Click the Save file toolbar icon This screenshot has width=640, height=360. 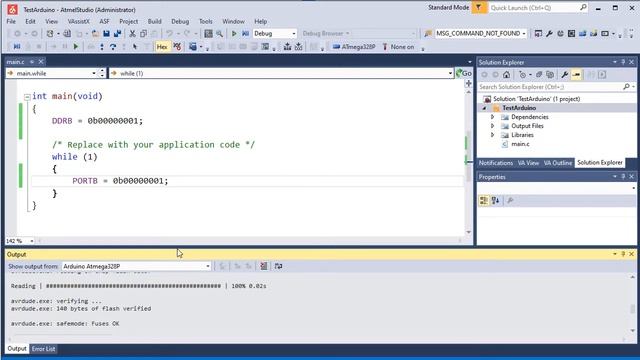coord(106,33)
